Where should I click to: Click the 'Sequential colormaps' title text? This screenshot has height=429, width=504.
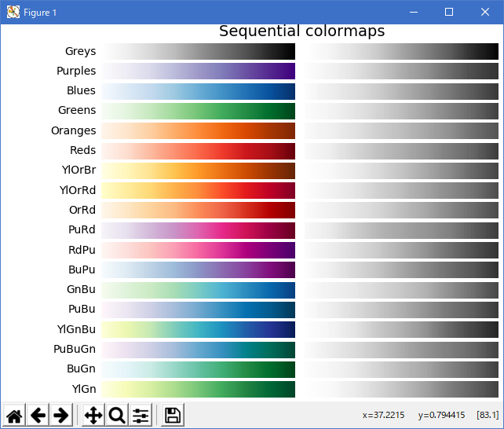coord(301,31)
